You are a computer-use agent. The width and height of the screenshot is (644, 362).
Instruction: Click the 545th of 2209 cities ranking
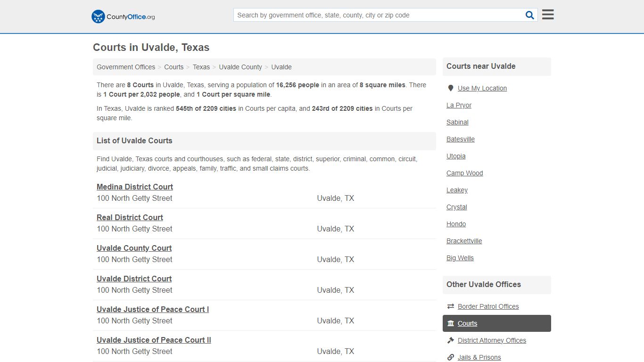point(206,108)
